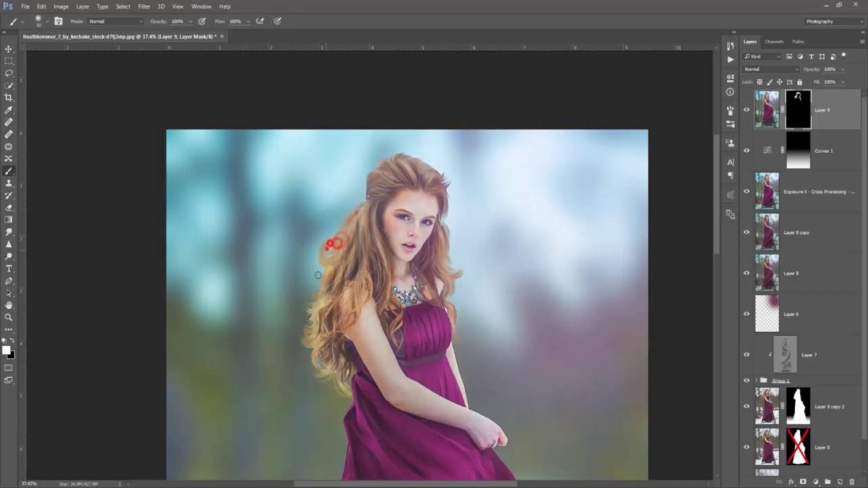Click the foreground color swatch
This screenshot has height=488, width=868.
click(6, 350)
